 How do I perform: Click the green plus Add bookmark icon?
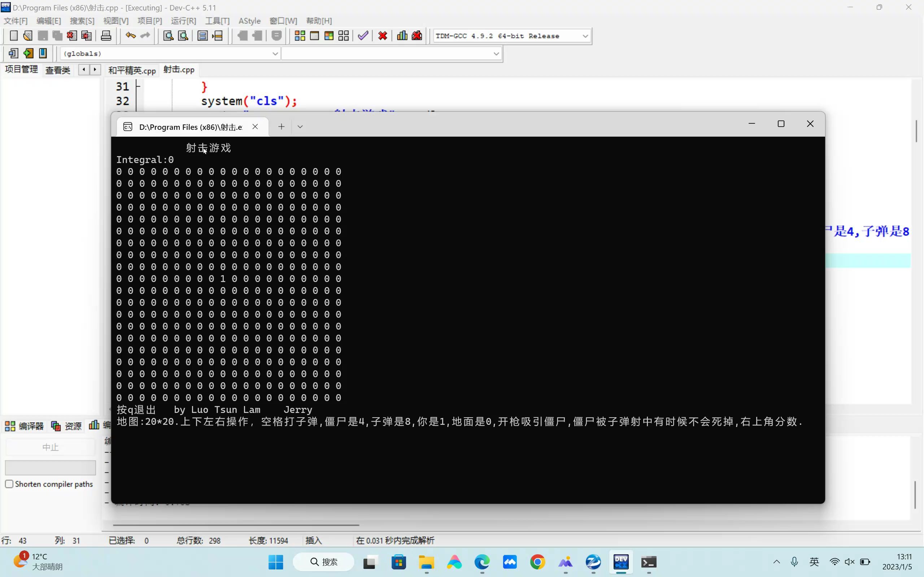pyautogui.click(x=28, y=53)
